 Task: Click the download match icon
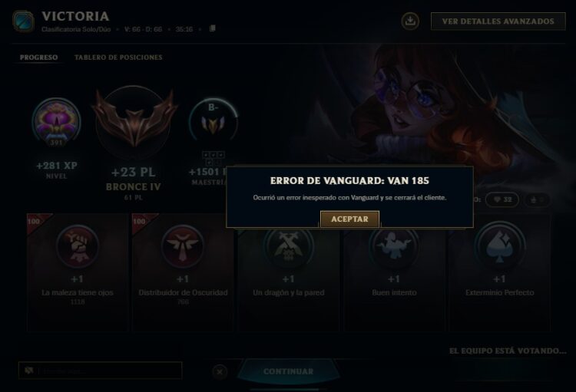coord(410,21)
